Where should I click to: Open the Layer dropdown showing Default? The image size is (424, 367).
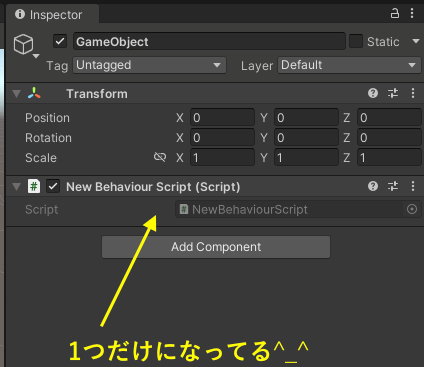coord(349,65)
